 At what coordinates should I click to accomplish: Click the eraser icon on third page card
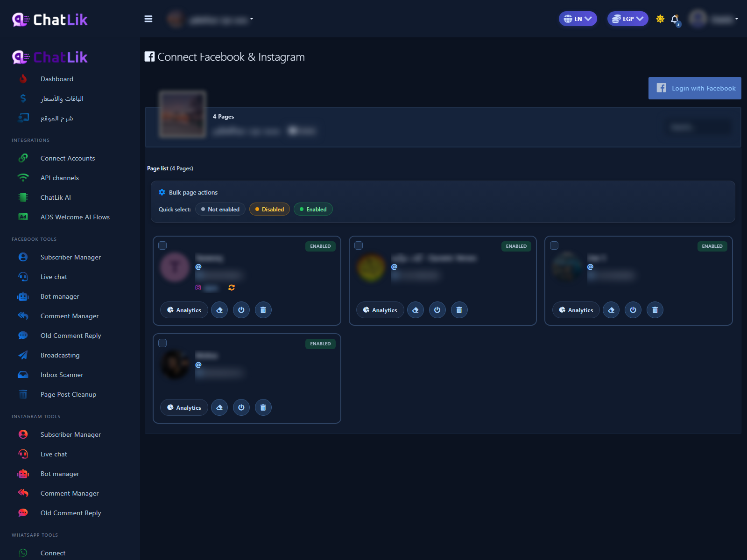click(x=611, y=310)
